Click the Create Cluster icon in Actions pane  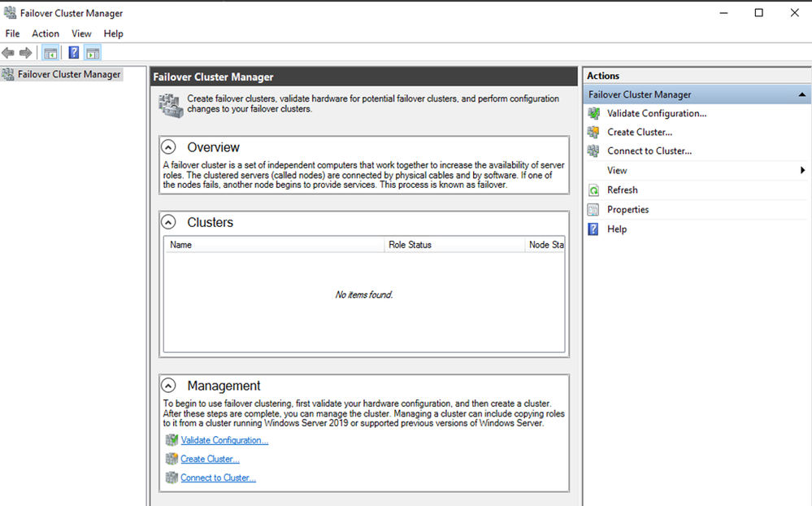click(594, 132)
